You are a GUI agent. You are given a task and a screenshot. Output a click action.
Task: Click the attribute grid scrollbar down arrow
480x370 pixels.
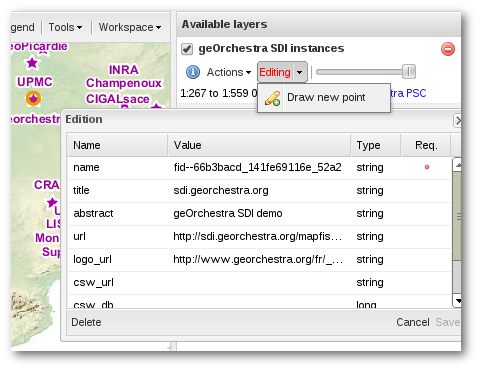tap(457, 301)
